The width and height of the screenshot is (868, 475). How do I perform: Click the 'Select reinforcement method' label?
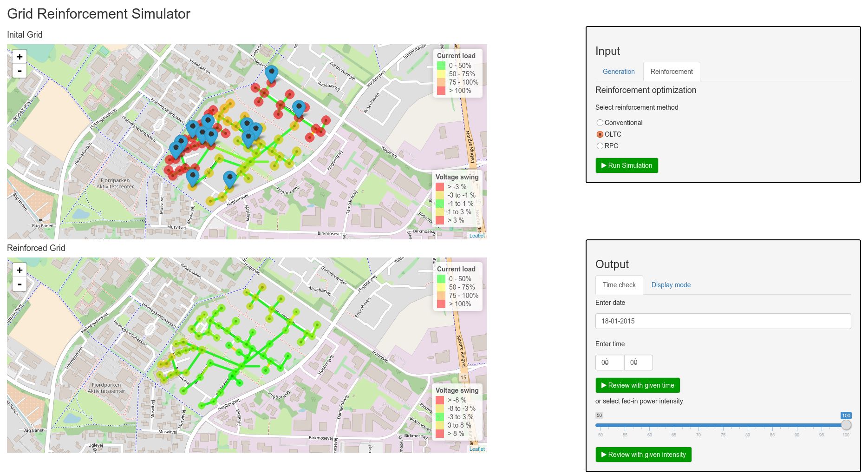[x=637, y=107]
